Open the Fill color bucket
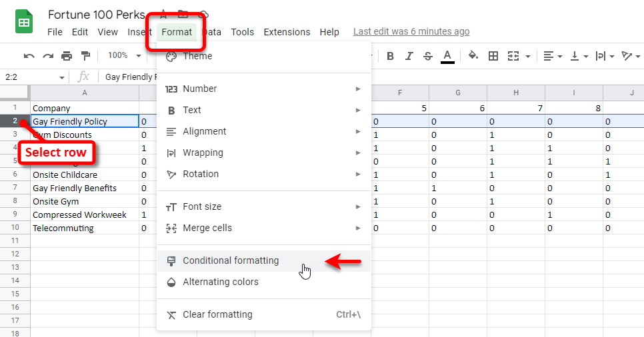644x337 pixels. (473, 55)
